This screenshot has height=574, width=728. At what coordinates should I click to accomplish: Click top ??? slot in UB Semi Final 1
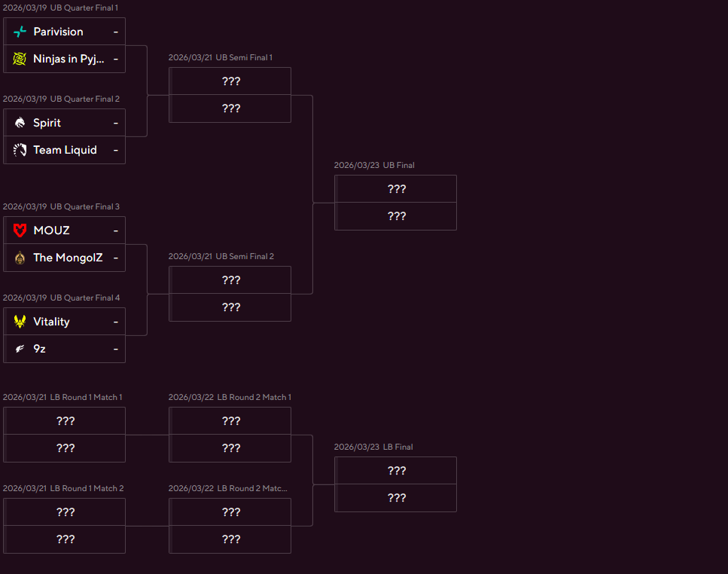(x=230, y=81)
